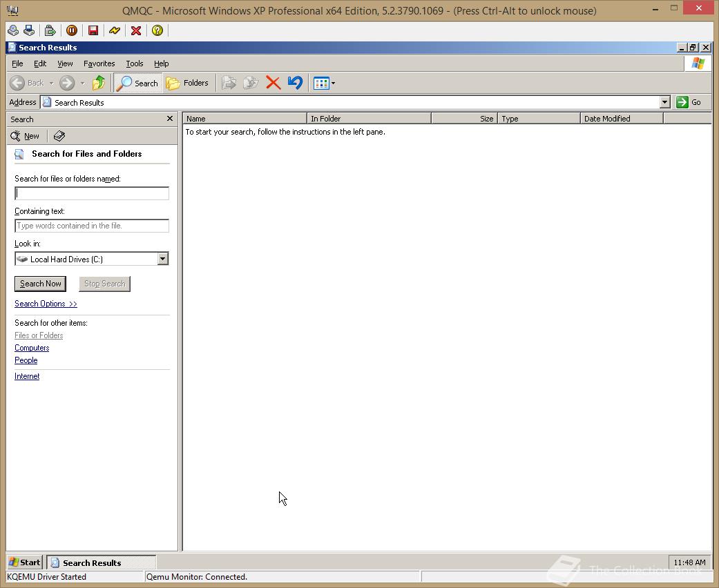This screenshot has width=719, height=588.
Task: Click the QMQC floppy drive toolbar icon
Action: [29, 30]
